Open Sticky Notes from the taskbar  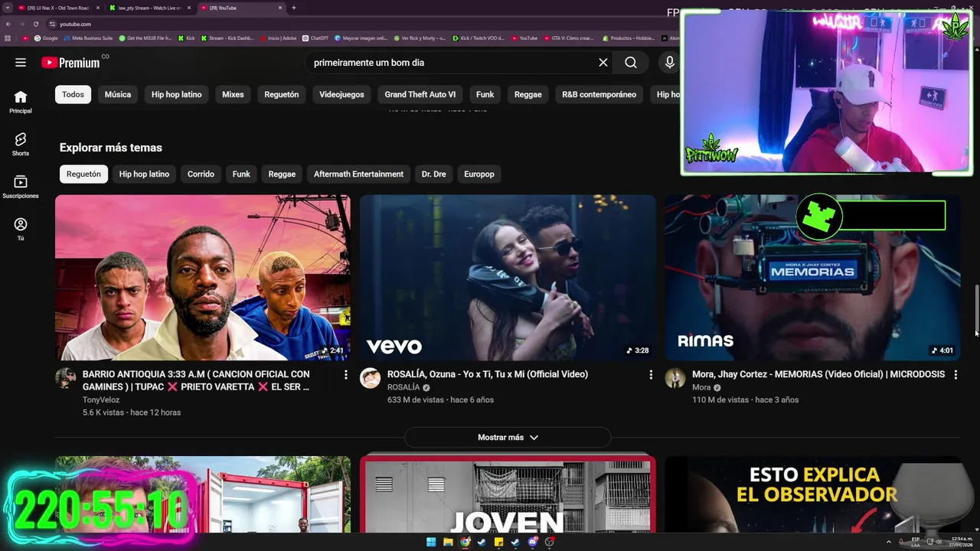tap(498, 542)
